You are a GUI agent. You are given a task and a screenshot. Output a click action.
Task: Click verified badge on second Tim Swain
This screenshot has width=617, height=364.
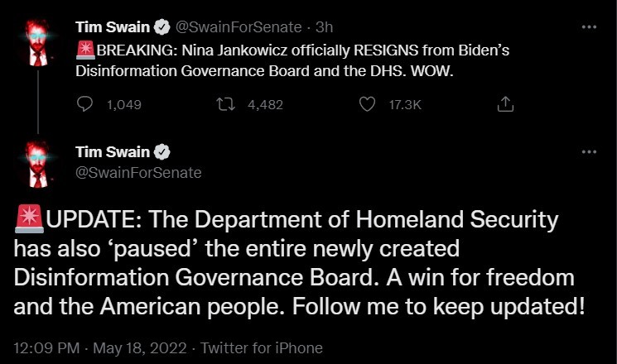pos(161,151)
